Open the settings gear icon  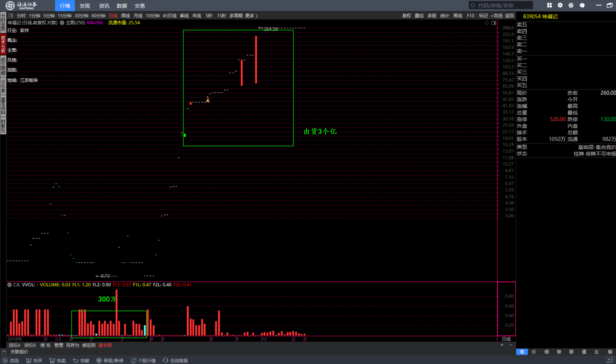coord(560,5)
